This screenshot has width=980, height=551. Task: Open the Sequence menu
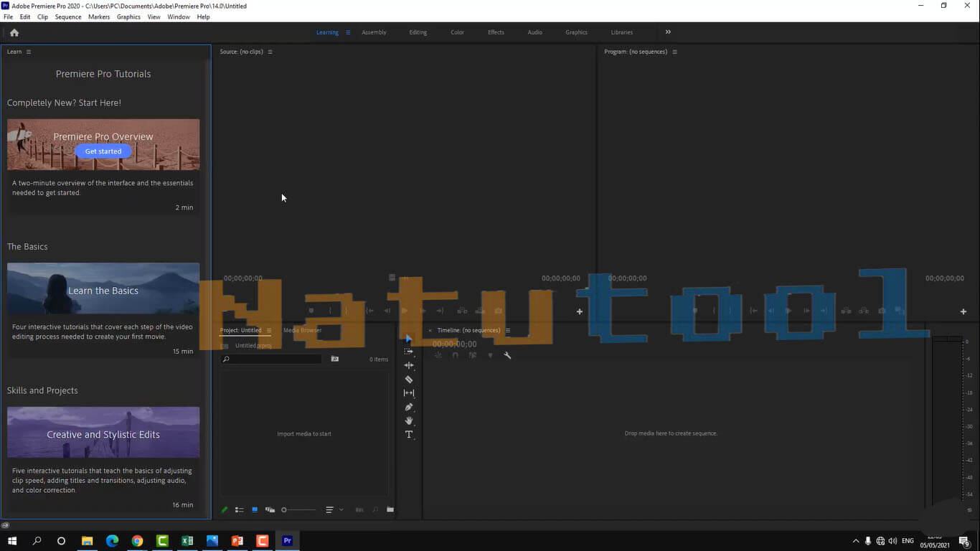[68, 17]
